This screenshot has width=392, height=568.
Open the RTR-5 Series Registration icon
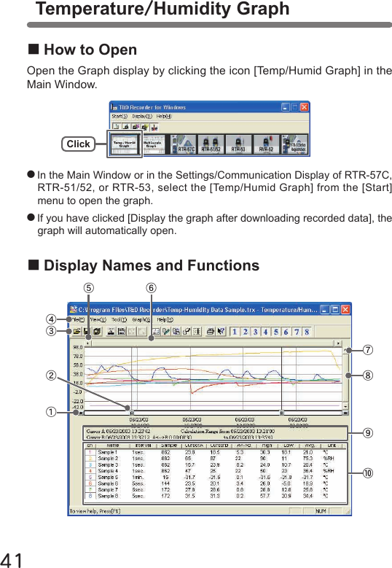coord(295,144)
